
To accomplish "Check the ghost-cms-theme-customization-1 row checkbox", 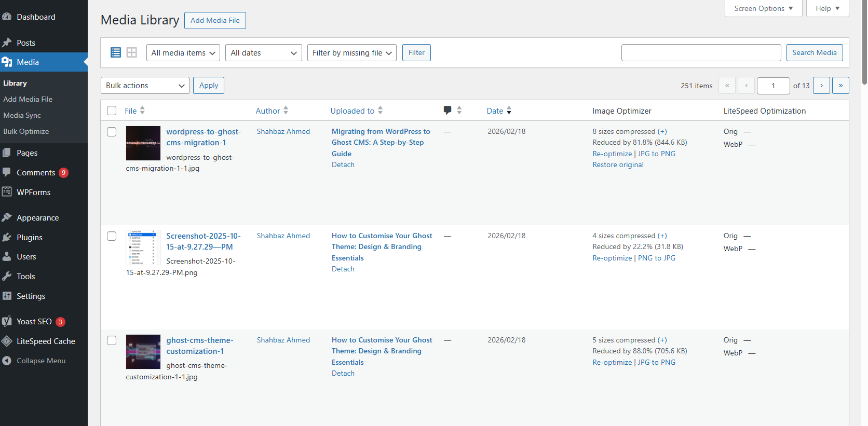I will coord(112,340).
